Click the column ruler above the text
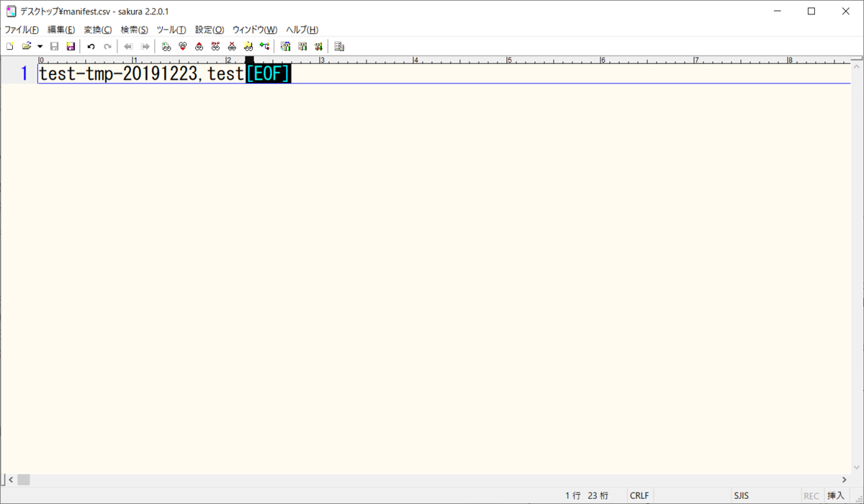The image size is (864, 504). (444, 60)
